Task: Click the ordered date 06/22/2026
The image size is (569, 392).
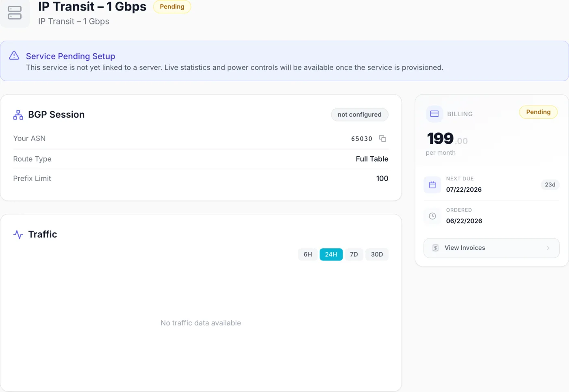Action: pos(464,221)
